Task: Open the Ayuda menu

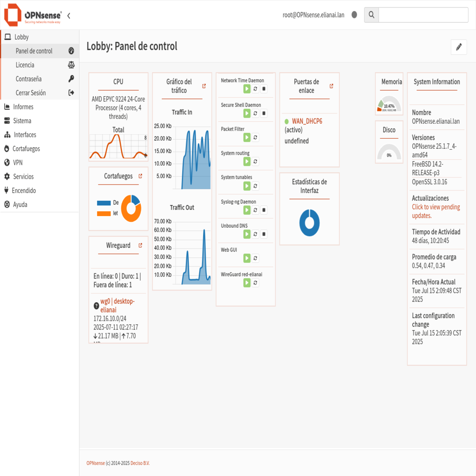Action: (x=40, y=205)
